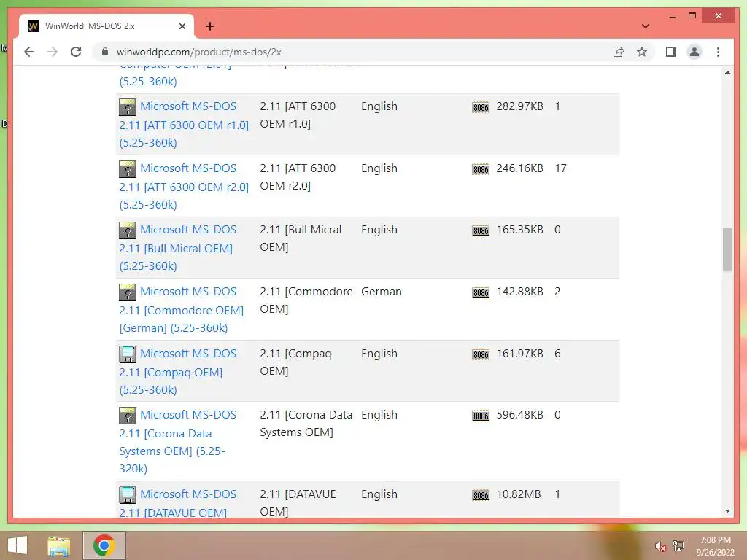Click the version cell '2.11 [Bull Micral OEM]'

[x=301, y=238]
